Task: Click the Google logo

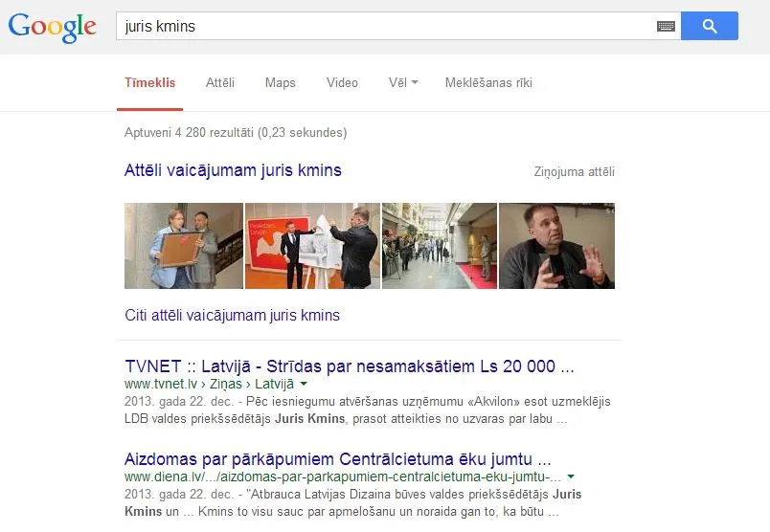Action: tap(52, 27)
